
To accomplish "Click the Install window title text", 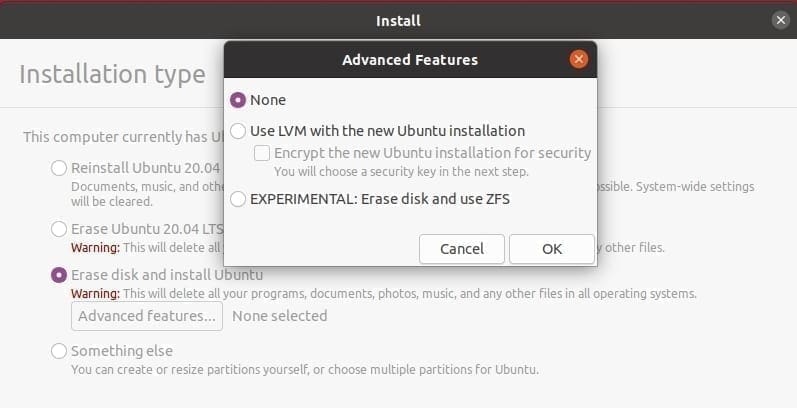I will (x=398, y=21).
